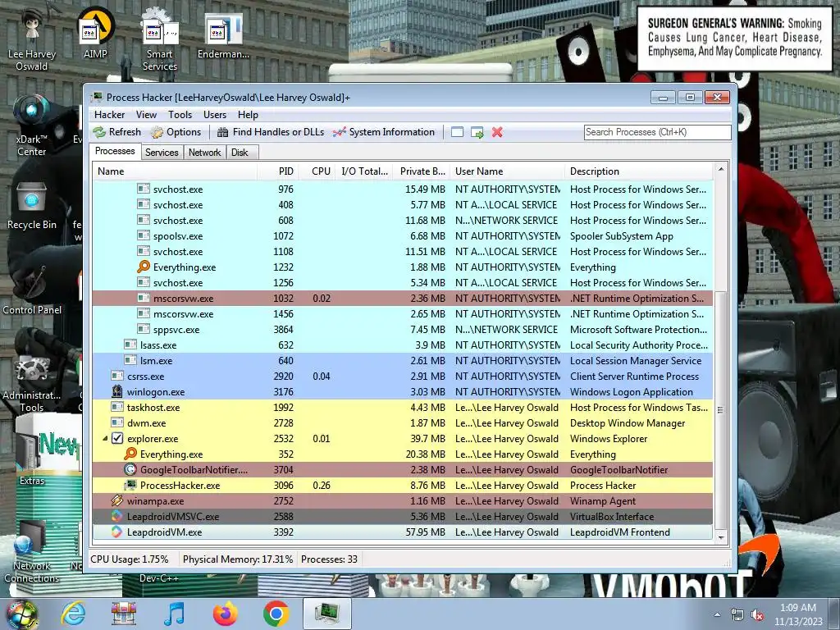Viewport: 840px width, 630px height.
Task: Open the Windows Start menu orb
Action: tap(22, 614)
